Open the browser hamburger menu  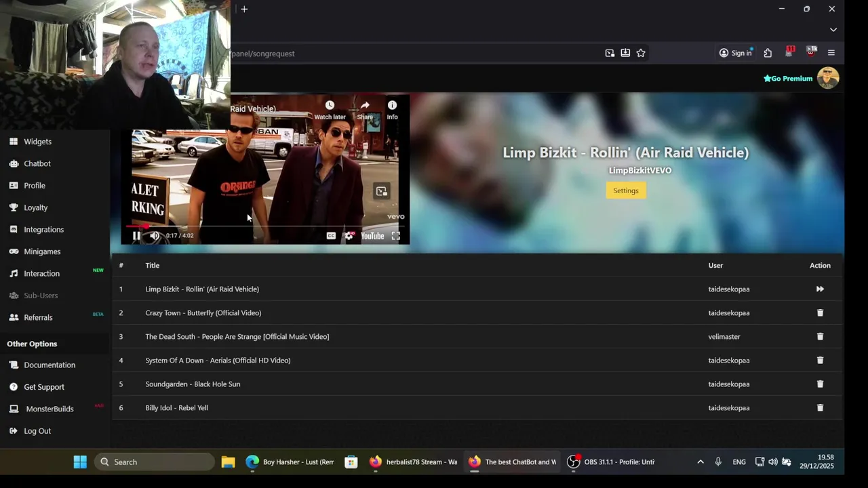tap(831, 53)
